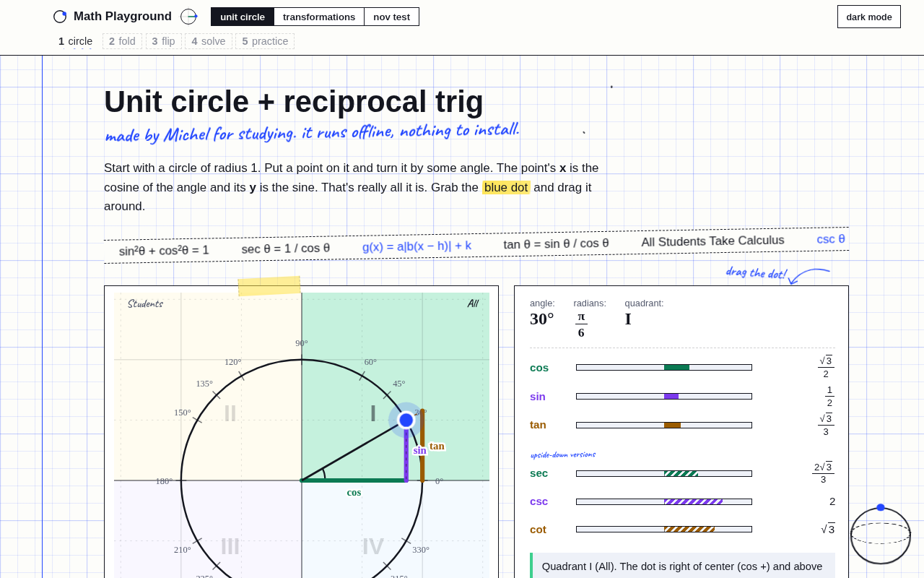Click the sin value bar
The height and width of the screenshot is (578, 924).
point(664,396)
